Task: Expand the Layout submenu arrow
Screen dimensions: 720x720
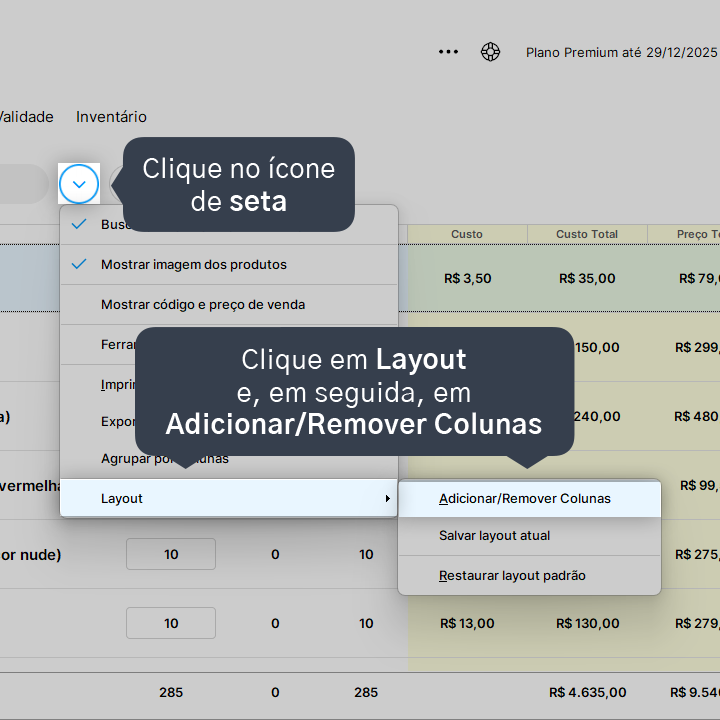Action: tap(388, 498)
